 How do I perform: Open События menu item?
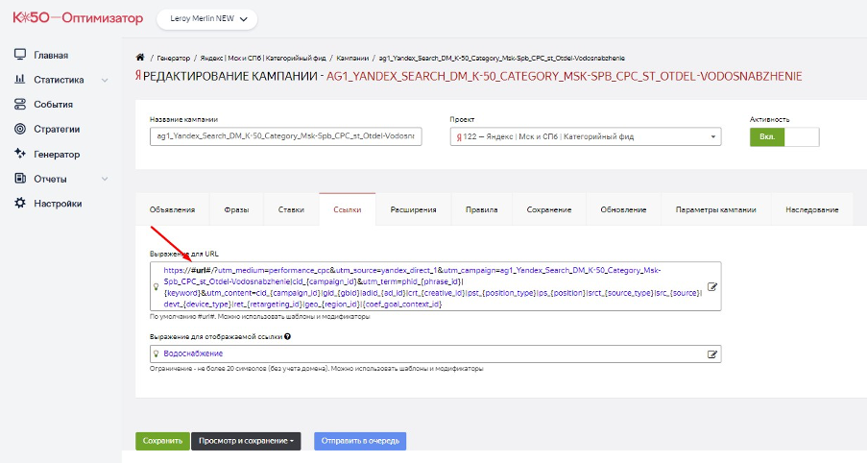[53, 104]
